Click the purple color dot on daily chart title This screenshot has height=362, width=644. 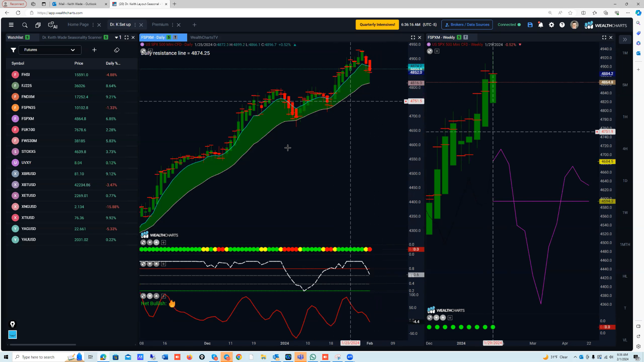coord(142,45)
